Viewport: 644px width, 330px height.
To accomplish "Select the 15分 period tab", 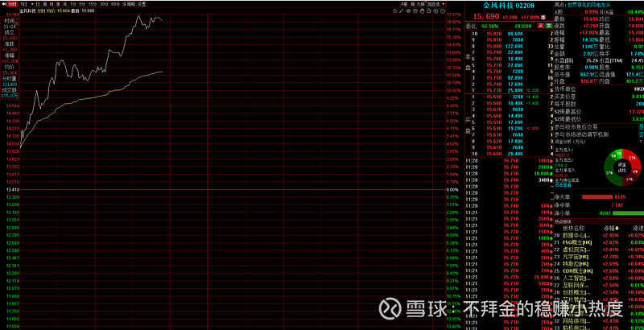I will click(93, 4).
